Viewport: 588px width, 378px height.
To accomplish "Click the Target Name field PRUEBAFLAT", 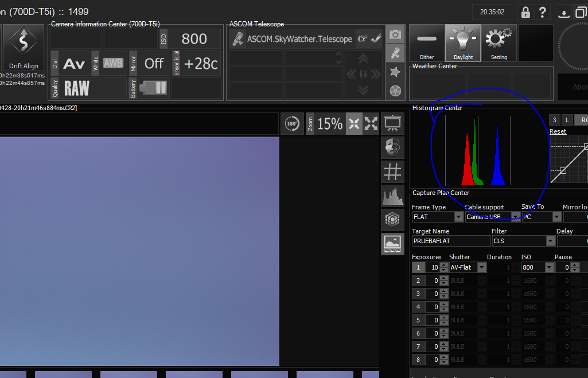I will tap(451, 241).
